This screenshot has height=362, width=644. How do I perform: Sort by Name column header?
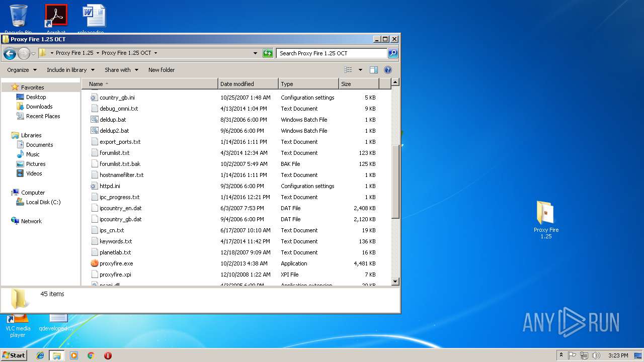pos(150,84)
